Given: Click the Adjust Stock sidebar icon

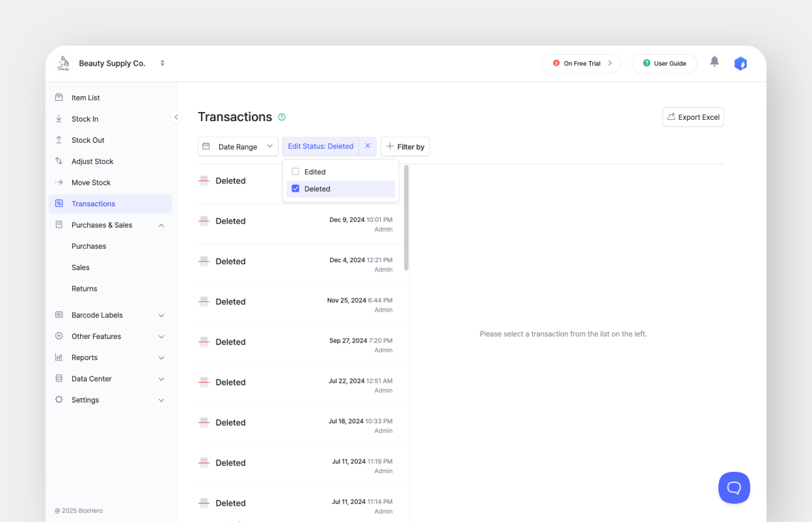Looking at the screenshot, I should tap(59, 161).
